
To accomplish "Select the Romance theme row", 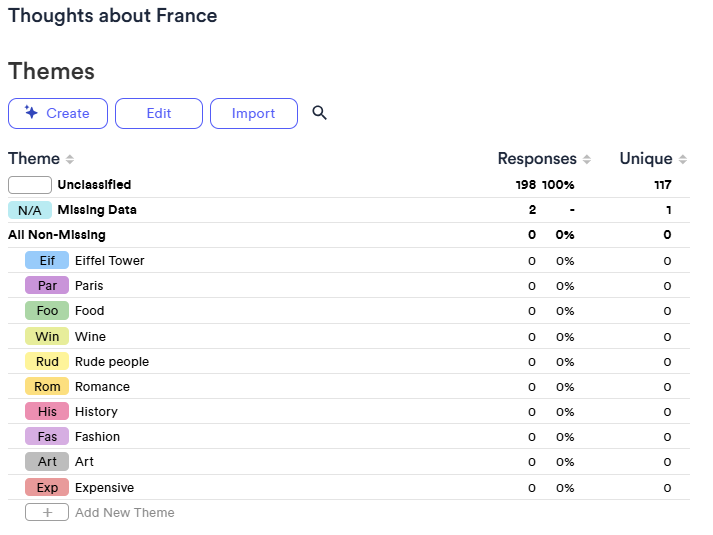I will click(x=349, y=386).
